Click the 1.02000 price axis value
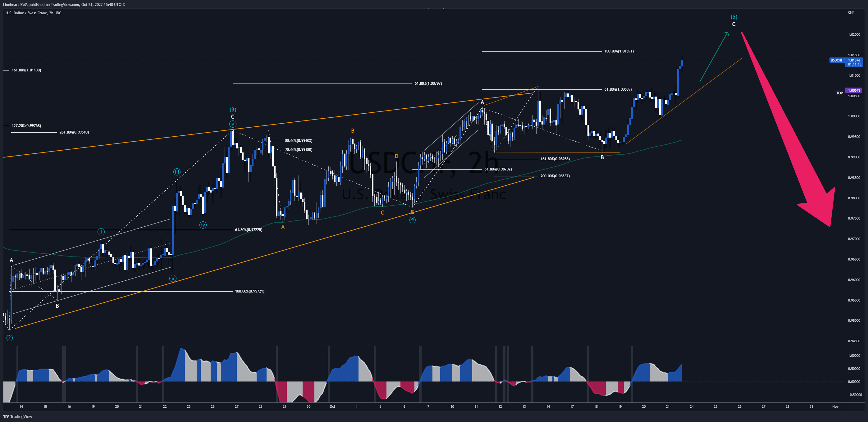Image resolution: width=868 pixels, height=422 pixels. [854, 35]
